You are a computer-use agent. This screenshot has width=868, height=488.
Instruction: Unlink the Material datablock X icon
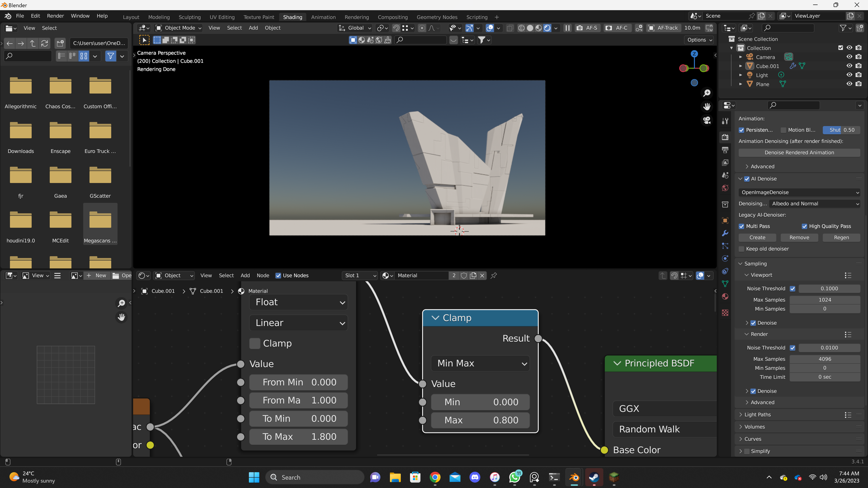(482, 275)
